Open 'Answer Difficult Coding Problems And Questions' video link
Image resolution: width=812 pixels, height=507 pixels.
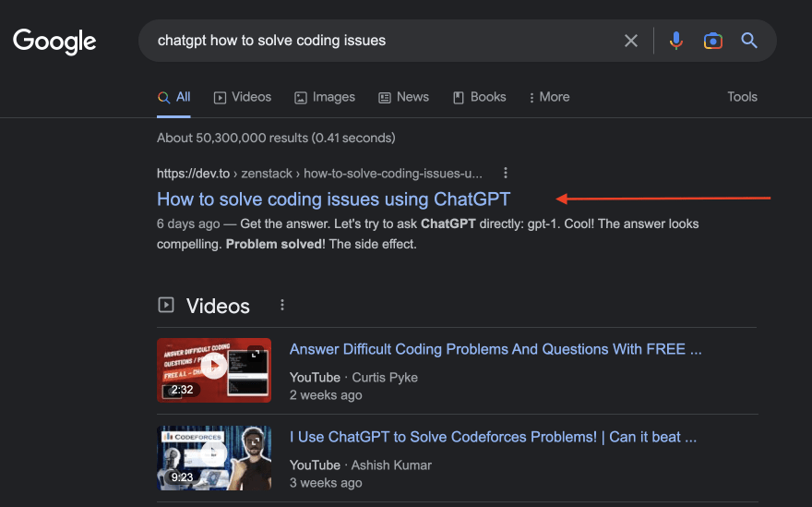[496, 349]
